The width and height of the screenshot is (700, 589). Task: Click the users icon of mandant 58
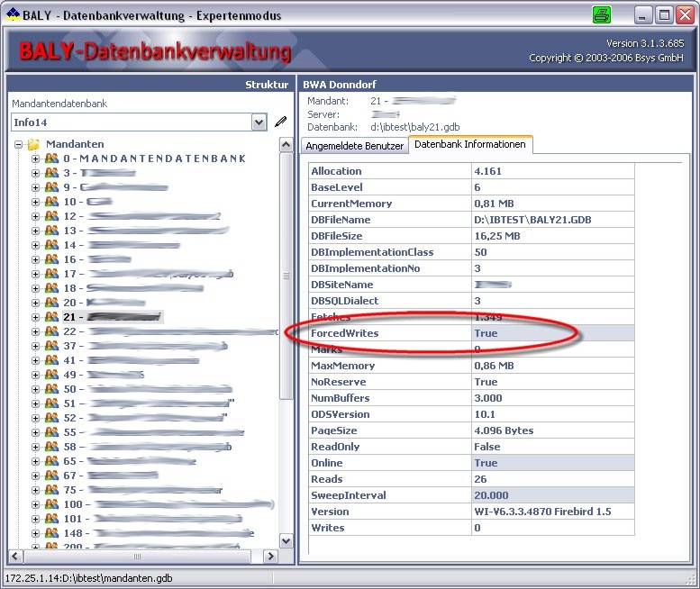[51, 446]
